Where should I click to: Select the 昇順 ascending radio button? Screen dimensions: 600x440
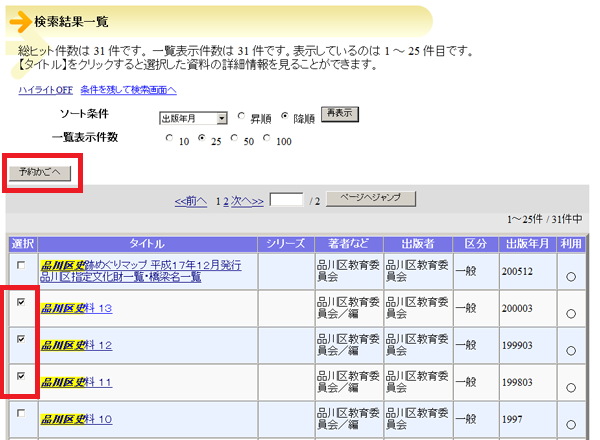pyautogui.click(x=241, y=116)
